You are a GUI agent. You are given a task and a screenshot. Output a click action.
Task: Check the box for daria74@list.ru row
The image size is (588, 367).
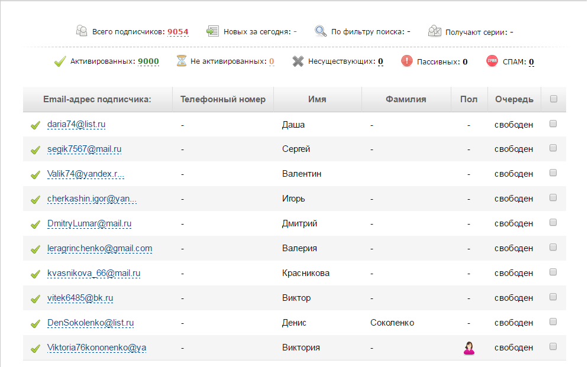tap(553, 124)
